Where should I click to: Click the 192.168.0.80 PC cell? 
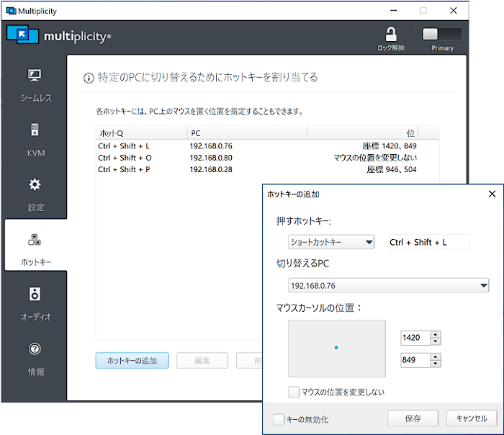tap(211, 158)
